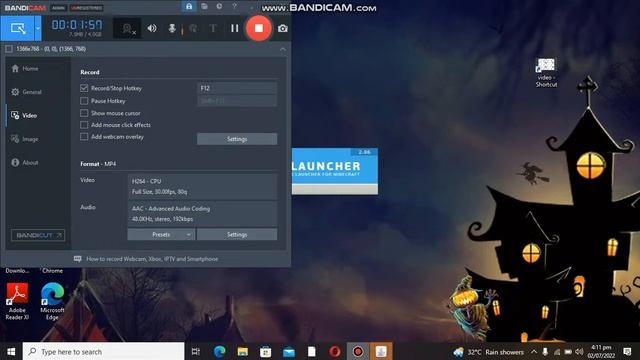
Task: Open Format section Settings button
Action: click(x=237, y=235)
